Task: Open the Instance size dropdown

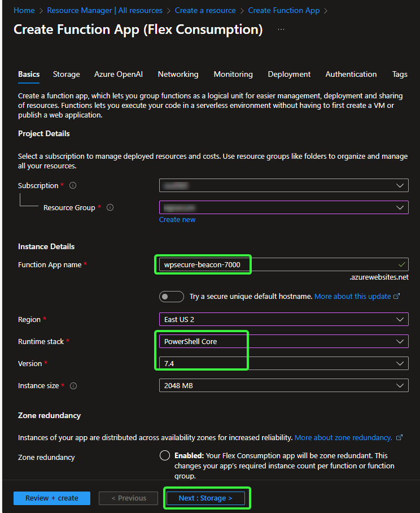Action: (x=283, y=385)
